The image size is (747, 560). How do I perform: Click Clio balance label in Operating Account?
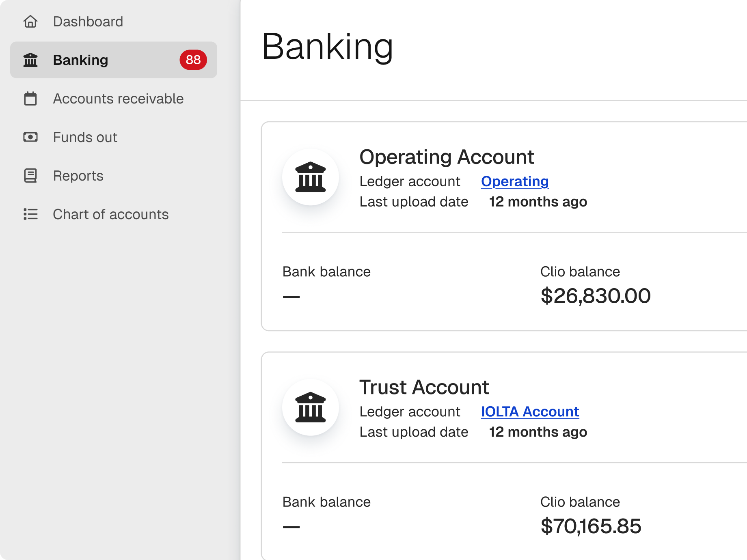tap(580, 272)
